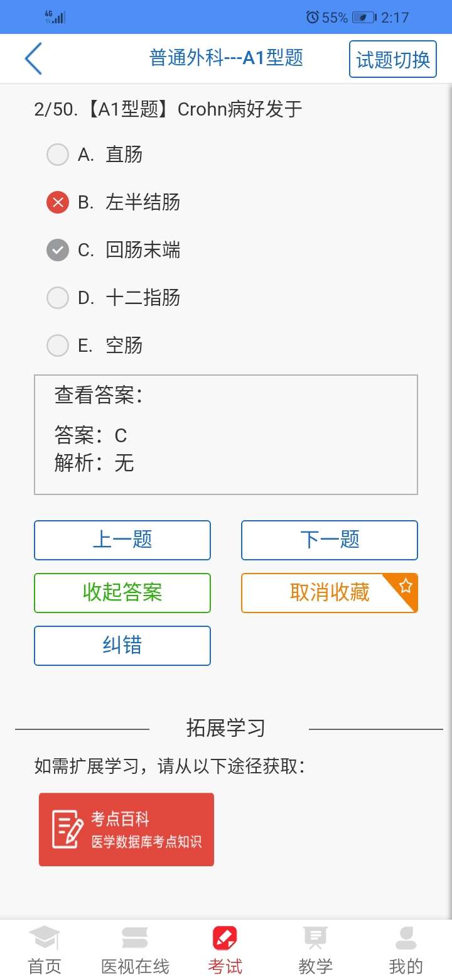Go to next question with 下一题
The width and height of the screenshot is (452, 980).
(x=329, y=540)
